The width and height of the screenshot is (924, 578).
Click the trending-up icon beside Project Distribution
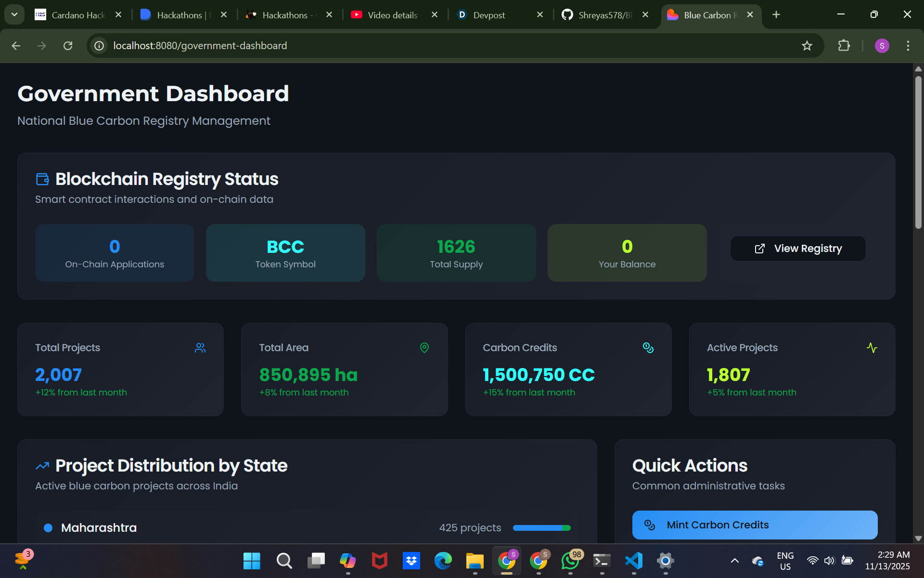42,466
